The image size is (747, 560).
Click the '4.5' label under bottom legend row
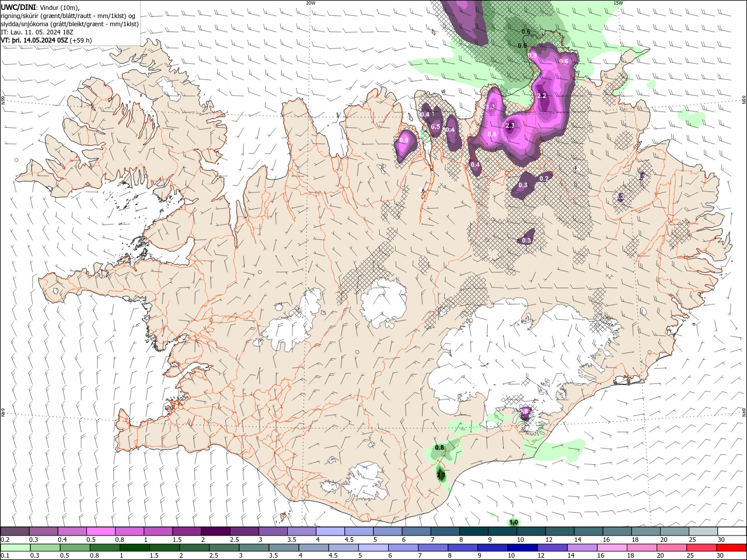pos(333,556)
